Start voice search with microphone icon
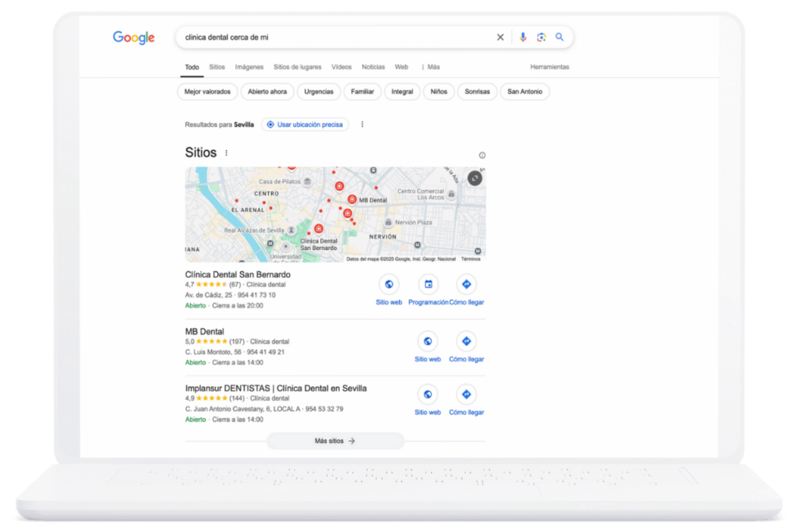Image resolution: width=798 pixels, height=532 pixels. (522, 37)
